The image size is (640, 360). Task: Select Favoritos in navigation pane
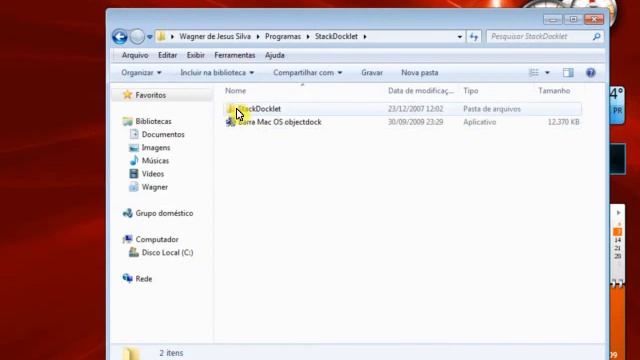[x=151, y=95]
